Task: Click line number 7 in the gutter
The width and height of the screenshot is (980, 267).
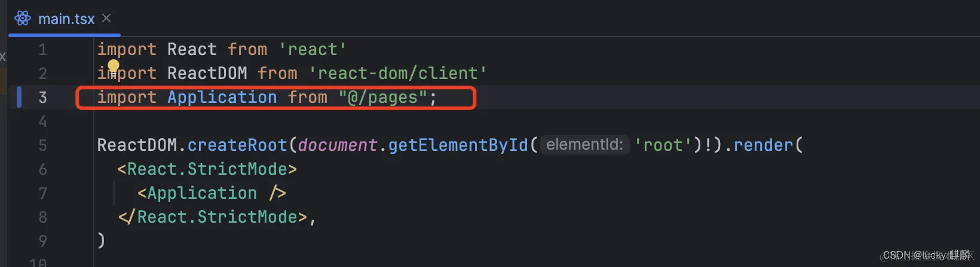Action: (x=43, y=193)
